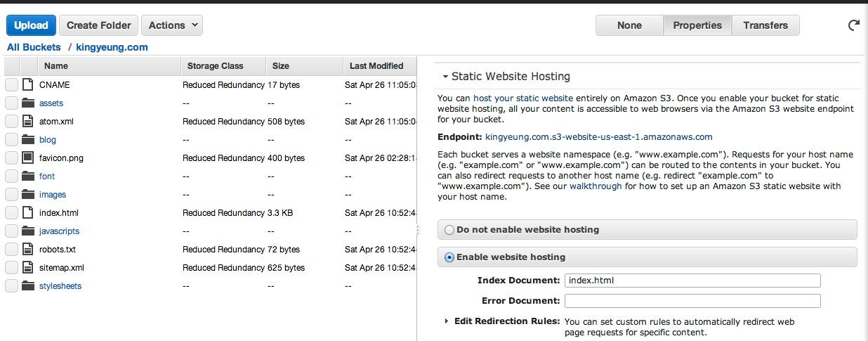Viewport: 868px width, 341px height.
Task: Tick the checkbox for CNAME
Action: click(11, 84)
